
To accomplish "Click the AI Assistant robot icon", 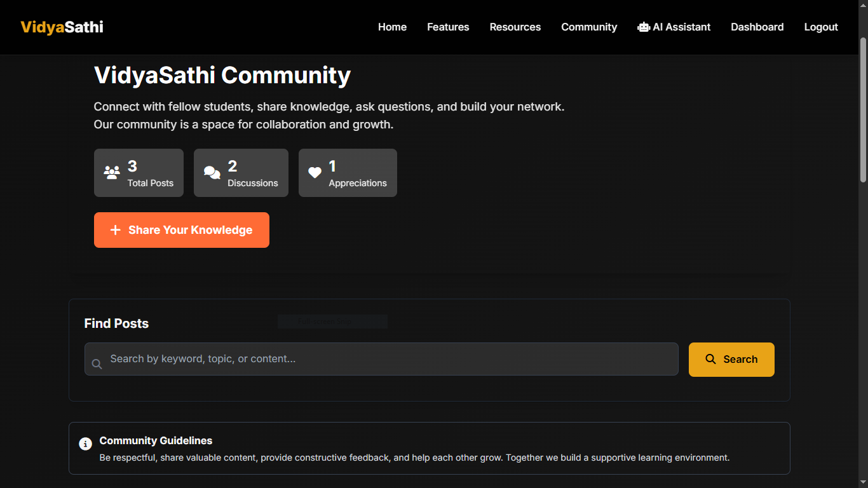I will (644, 27).
